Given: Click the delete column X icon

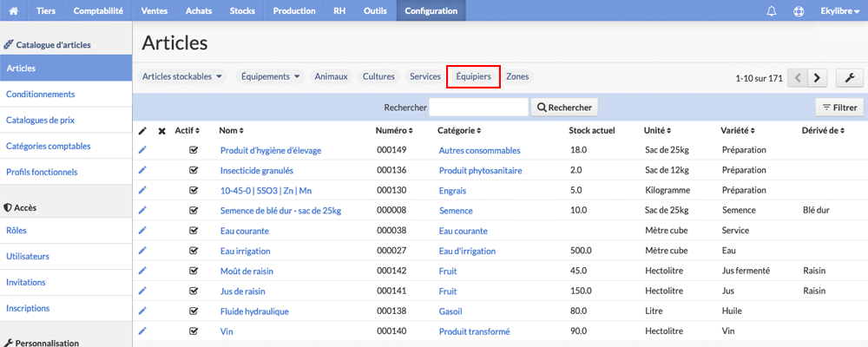Looking at the screenshot, I should tap(161, 131).
